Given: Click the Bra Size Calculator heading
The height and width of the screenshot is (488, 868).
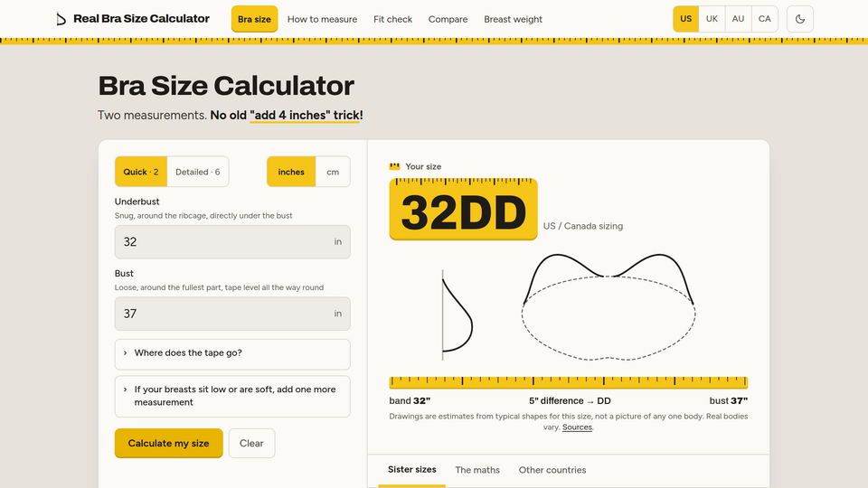Looking at the screenshot, I should tap(226, 85).
